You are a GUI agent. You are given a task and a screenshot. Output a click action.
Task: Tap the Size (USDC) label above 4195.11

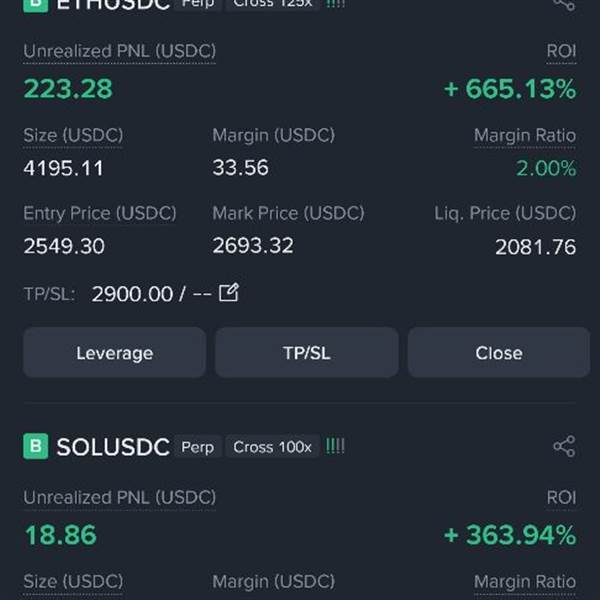pyautogui.click(x=73, y=135)
